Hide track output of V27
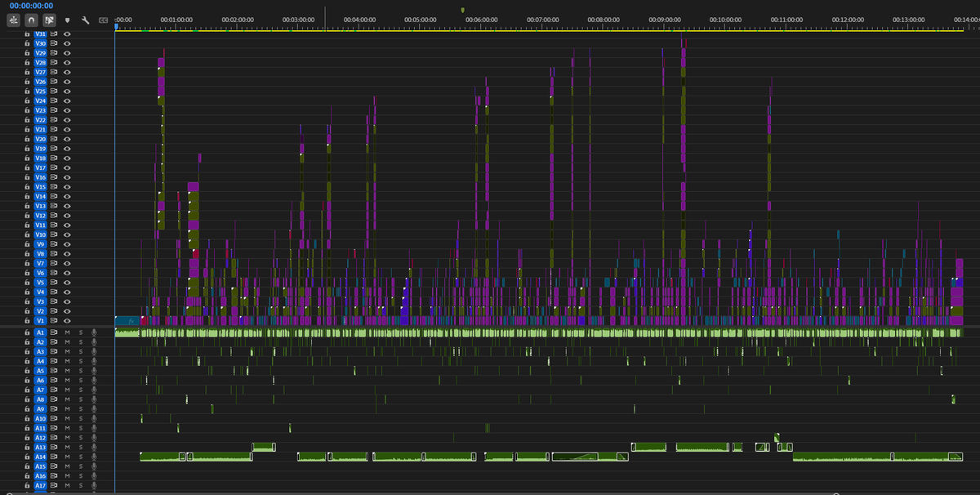Screen dimensions: 980x495 (x=68, y=72)
